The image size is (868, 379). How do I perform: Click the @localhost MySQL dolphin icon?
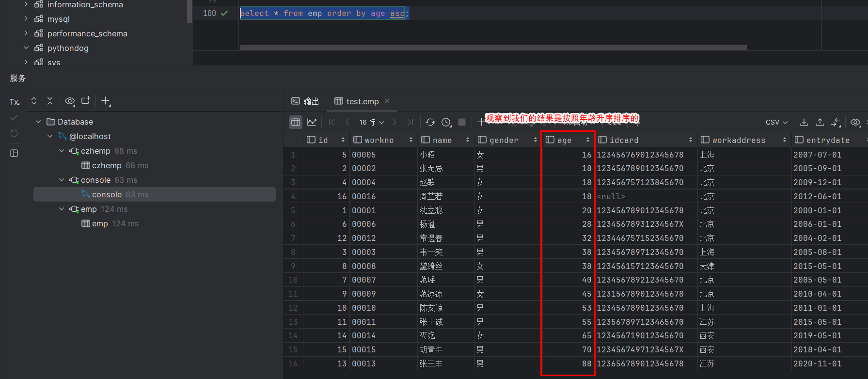tap(63, 136)
